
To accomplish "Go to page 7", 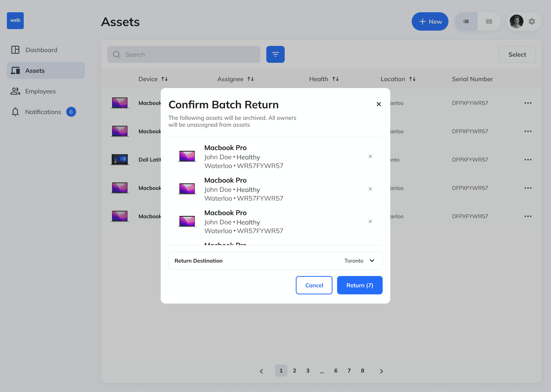I will pyautogui.click(x=349, y=371).
